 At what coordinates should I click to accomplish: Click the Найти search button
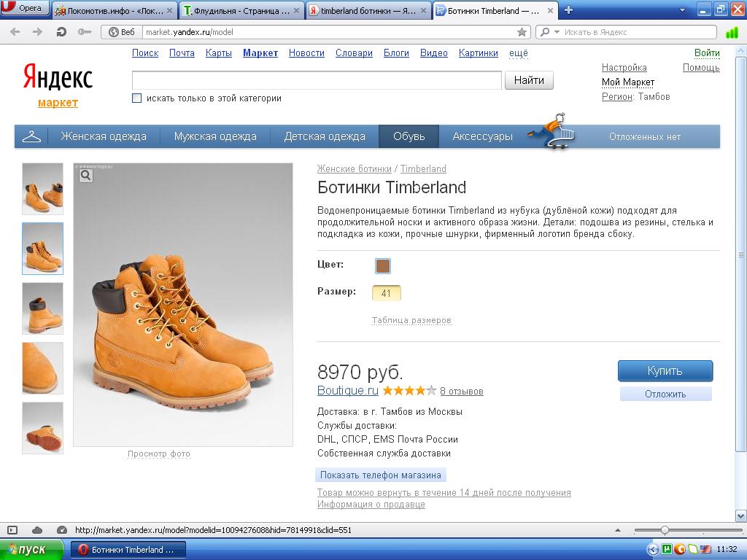(529, 80)
